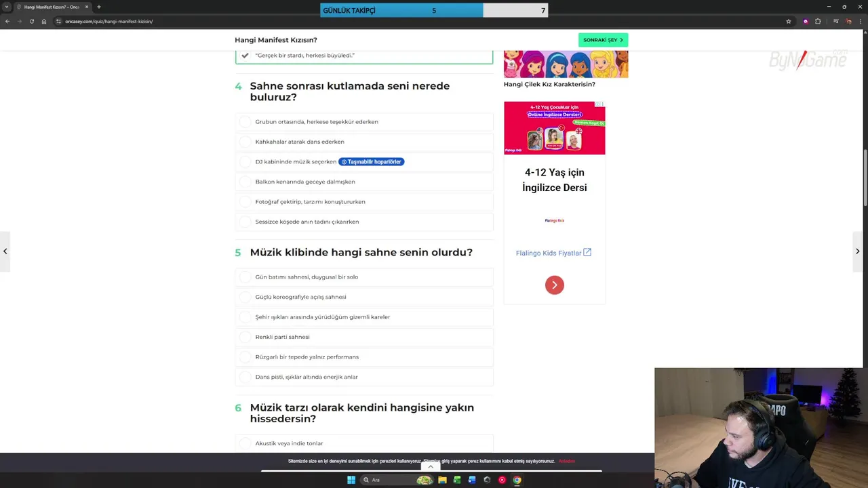Click GÜNLÜK TAKİPÇİ progress bar

[434, 11]
